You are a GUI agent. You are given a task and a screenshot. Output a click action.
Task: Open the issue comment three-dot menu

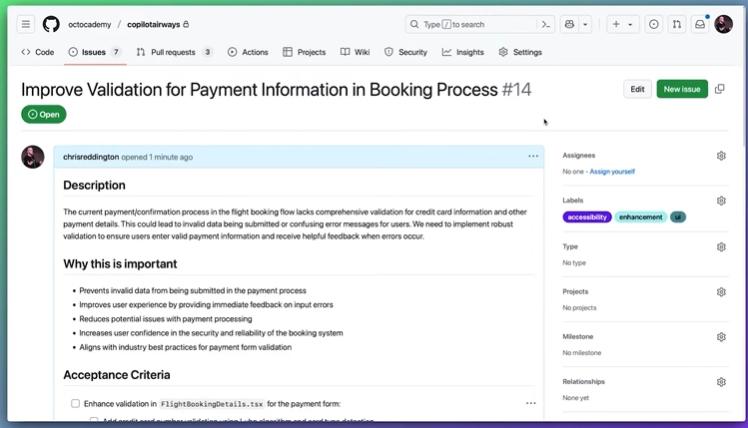click(533, 157)
